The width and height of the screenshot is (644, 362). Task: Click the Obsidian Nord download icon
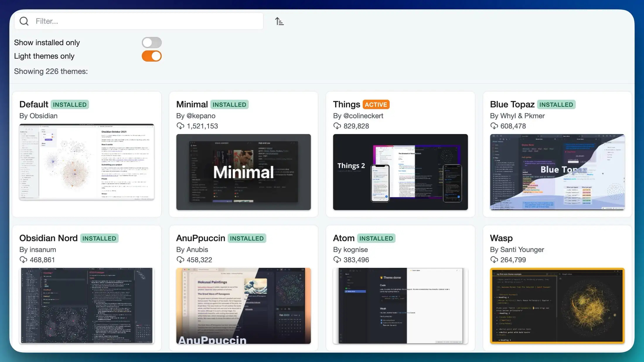click(x=23, y=260)
